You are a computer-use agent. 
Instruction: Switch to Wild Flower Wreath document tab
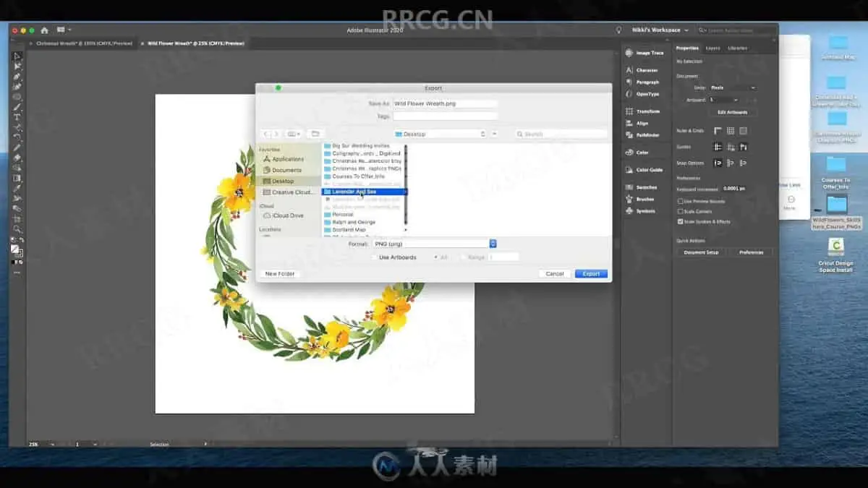click(x=196, y=43)
